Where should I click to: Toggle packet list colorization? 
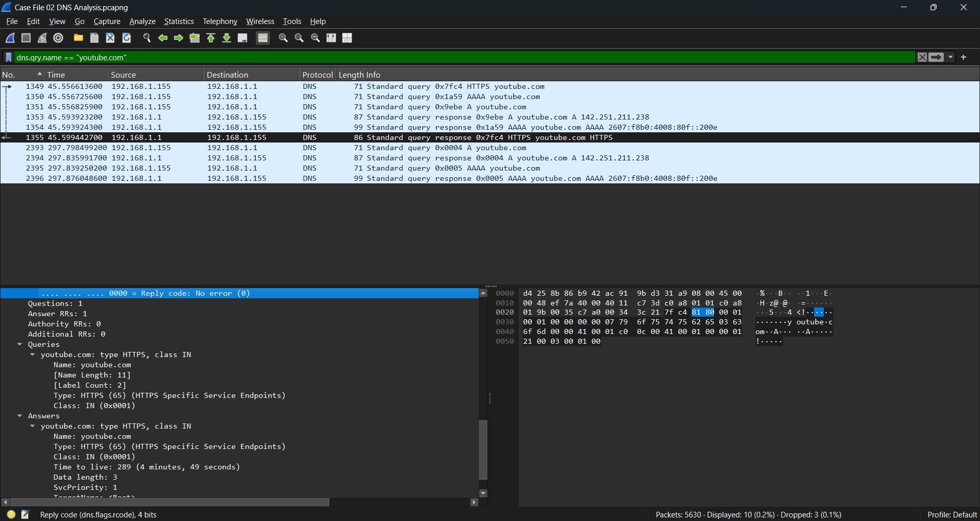click(263, 38)
